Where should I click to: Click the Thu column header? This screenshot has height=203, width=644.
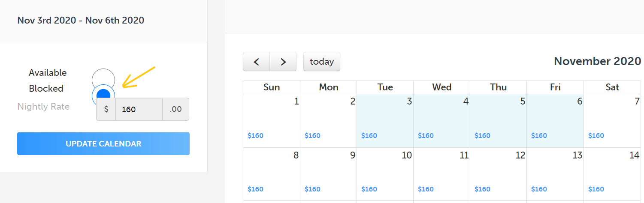pos(499,87)
